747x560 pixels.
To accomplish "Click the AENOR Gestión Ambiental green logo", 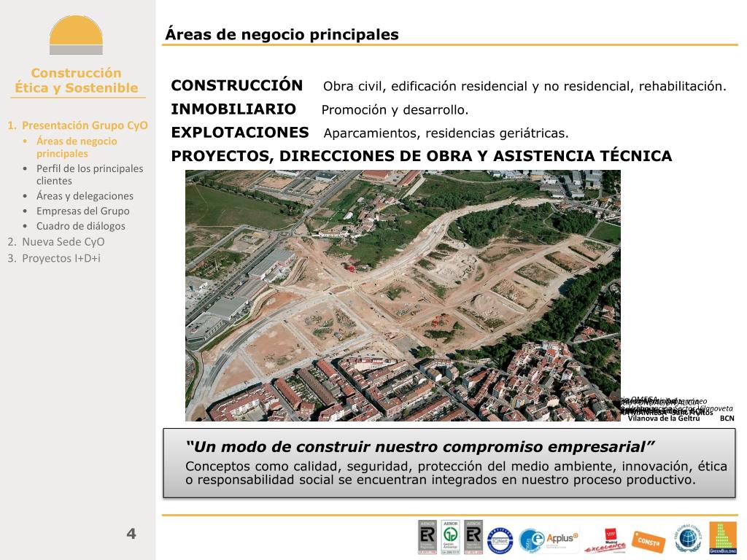I will pyautogui.click(x=450, y=537).
